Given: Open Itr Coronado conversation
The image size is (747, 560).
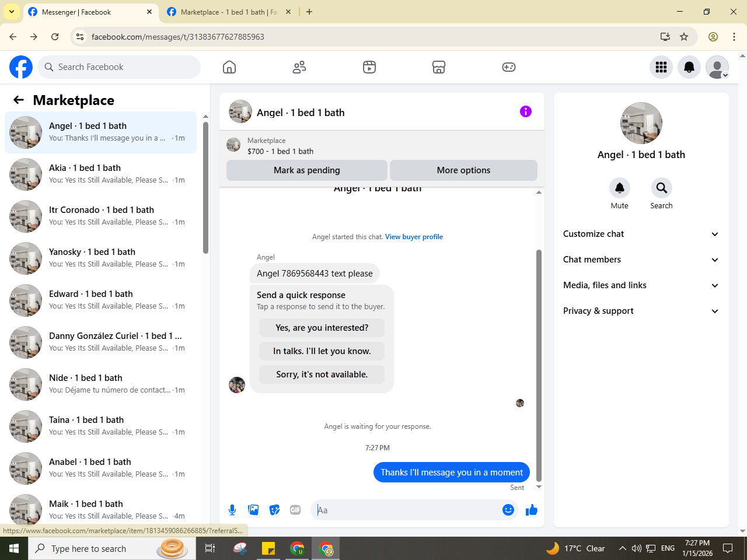Looking at the screenshot, I should pyautogui.click(x=101, y=216).
